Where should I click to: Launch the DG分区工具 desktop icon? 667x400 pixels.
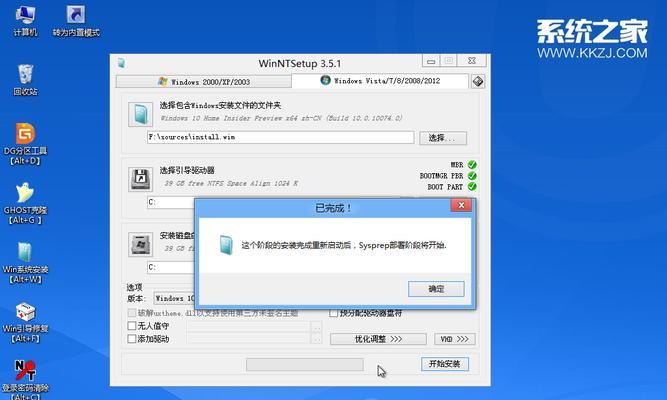[26, 144]
